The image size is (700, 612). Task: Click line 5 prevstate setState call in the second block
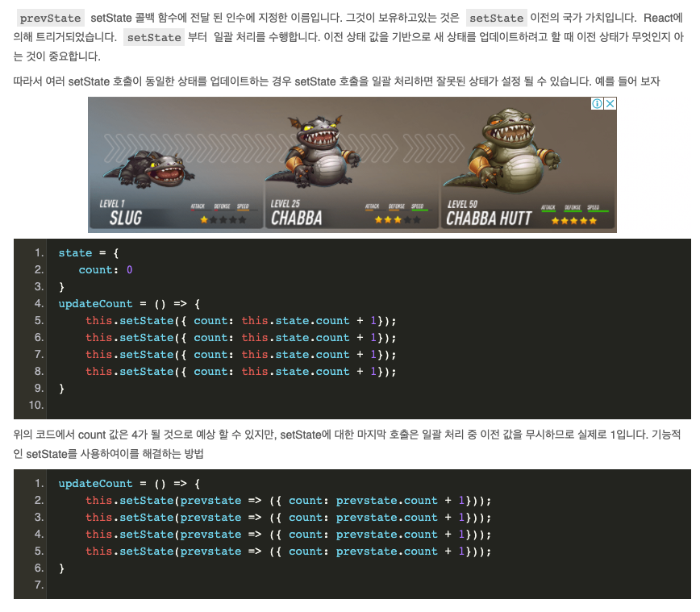(288, 552)
